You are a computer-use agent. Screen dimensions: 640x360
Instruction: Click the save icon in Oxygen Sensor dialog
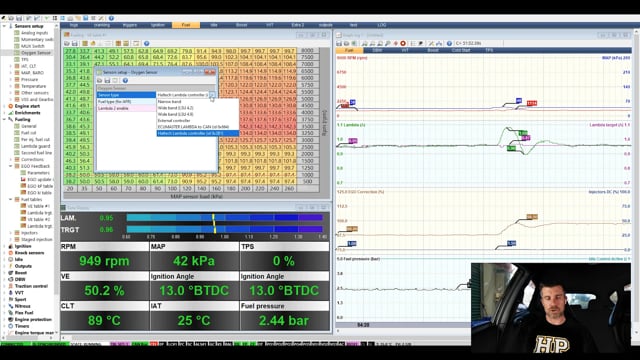[107, 80]
